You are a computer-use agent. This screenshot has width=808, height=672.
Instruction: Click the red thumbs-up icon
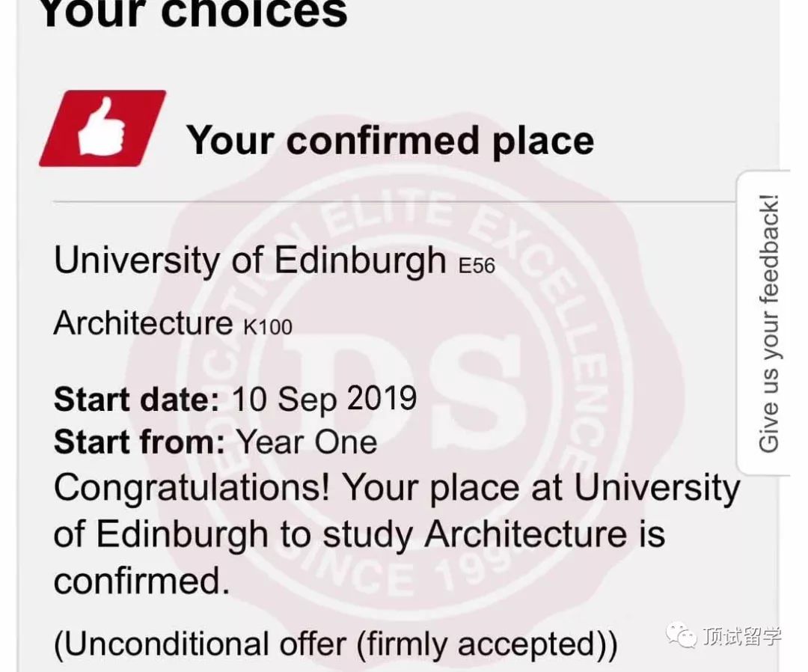coord(102,128)
